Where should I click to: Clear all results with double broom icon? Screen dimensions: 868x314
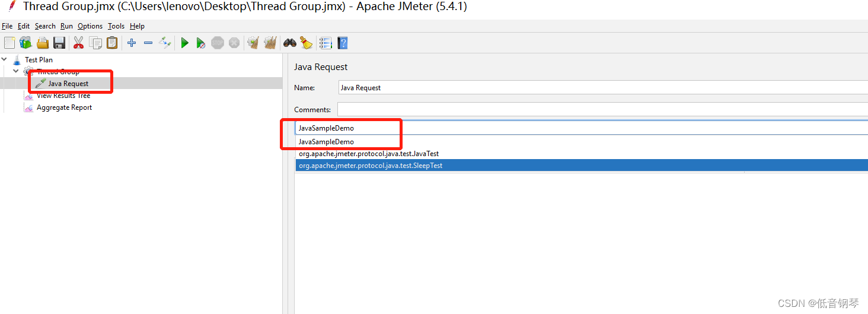pyautogui.click(x=270, y=43)
